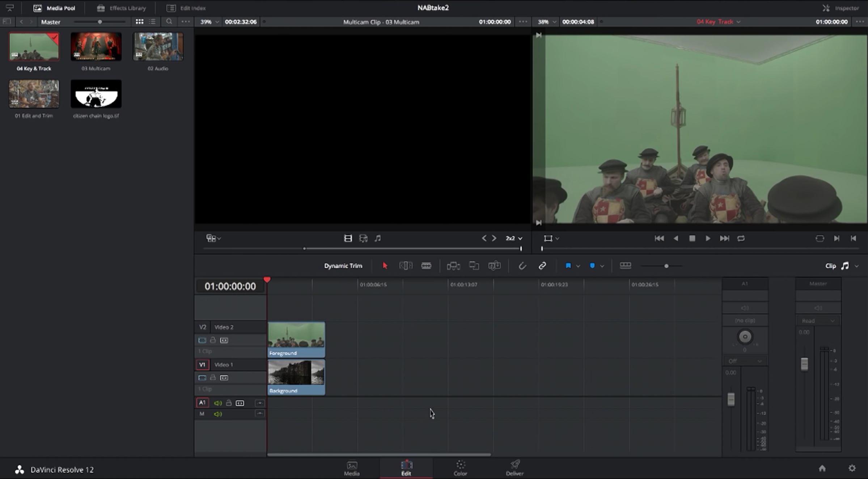Switch to Trim Edit mode
This screenshot has width=868, height=479.
406,265
